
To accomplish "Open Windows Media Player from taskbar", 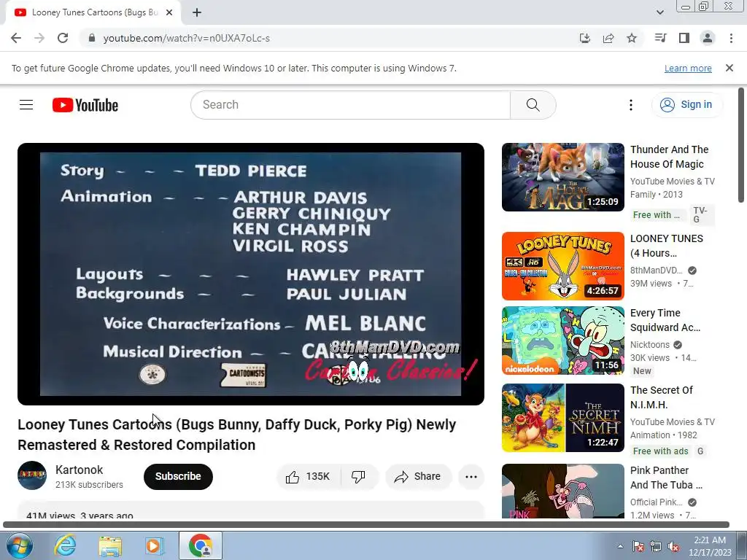I will [155, 545].
